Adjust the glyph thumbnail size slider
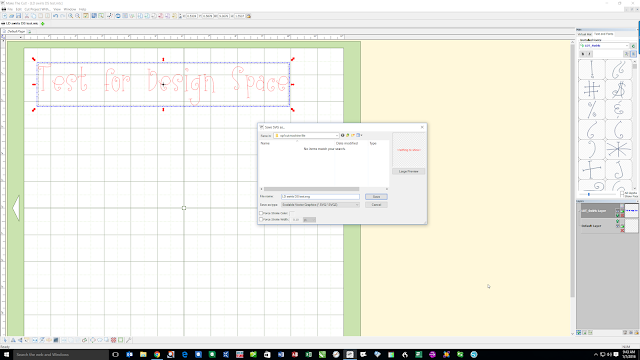640x360 pixels. pos(589,195)
